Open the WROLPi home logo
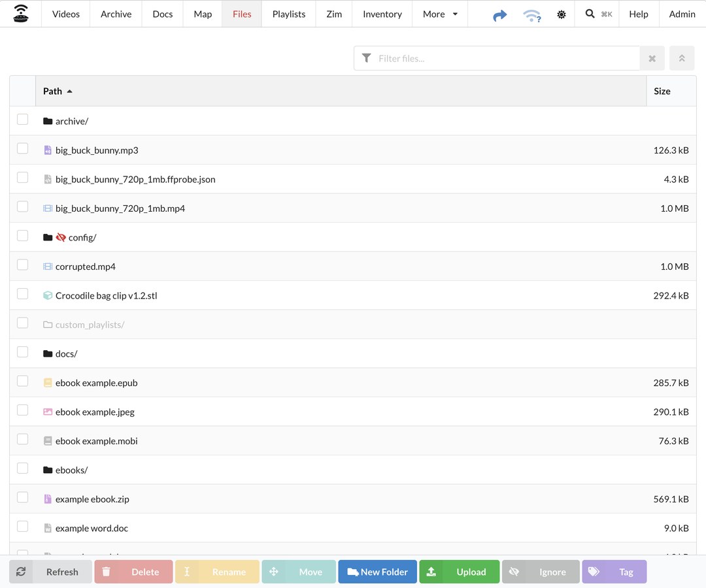 21,14
